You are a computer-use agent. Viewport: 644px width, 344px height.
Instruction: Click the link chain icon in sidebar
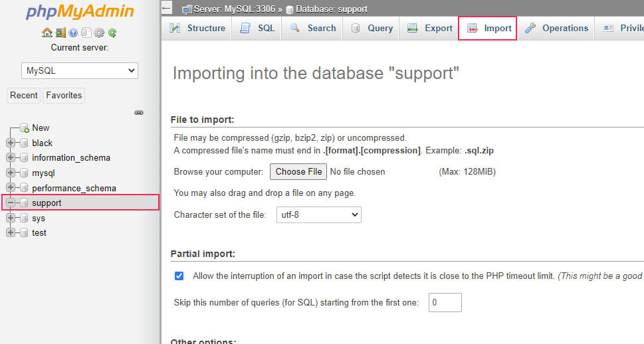pyautogui.click(x=139, y=112)
